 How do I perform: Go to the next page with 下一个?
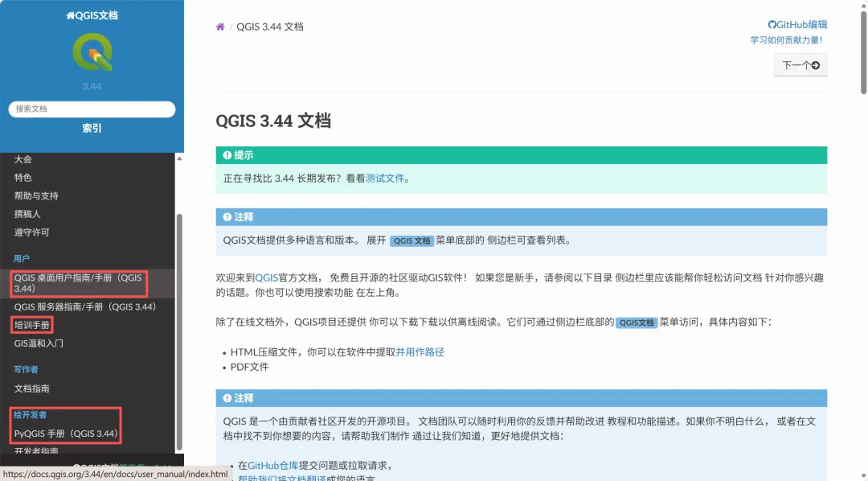click(x=800, y=65)
